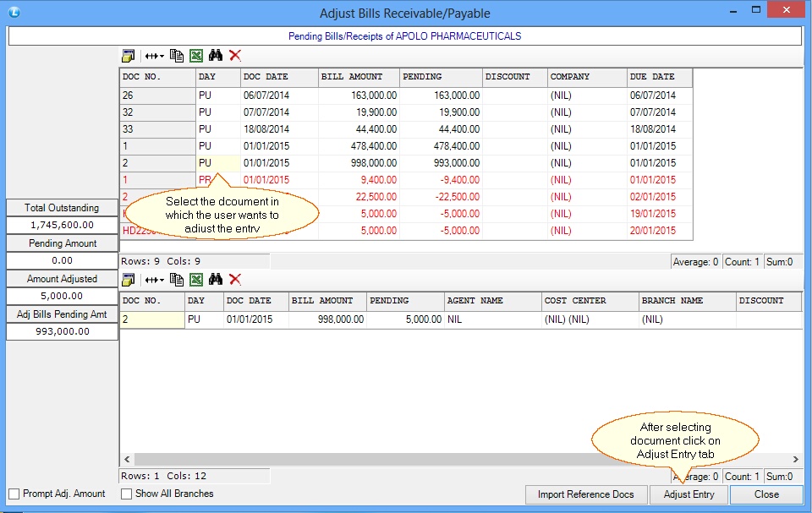Select doc no. 32 row in upper grid
This screenshot has height=513, width=812.
pyautogui.click(x=406, y=112)
